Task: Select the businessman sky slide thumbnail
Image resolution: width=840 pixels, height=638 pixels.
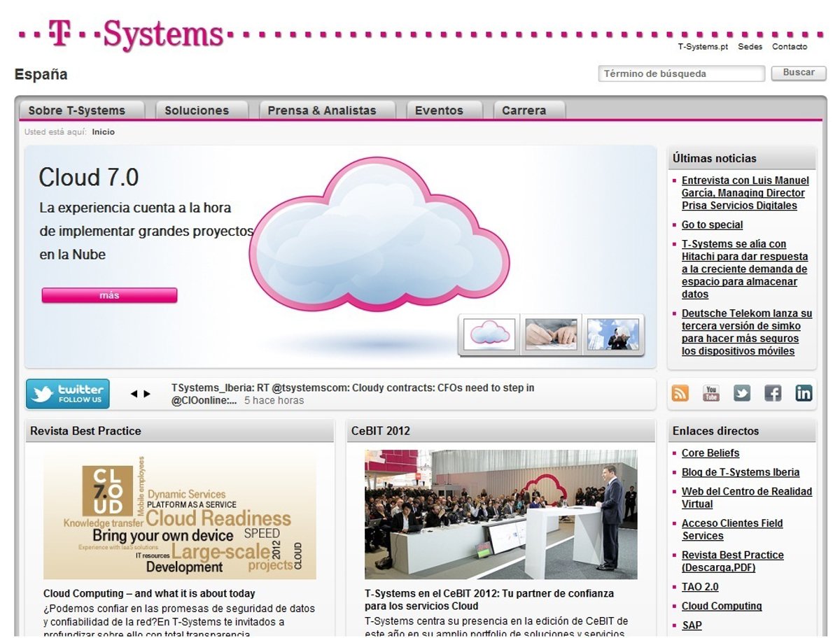Action: pyautogui.click(x=613, y=334)
